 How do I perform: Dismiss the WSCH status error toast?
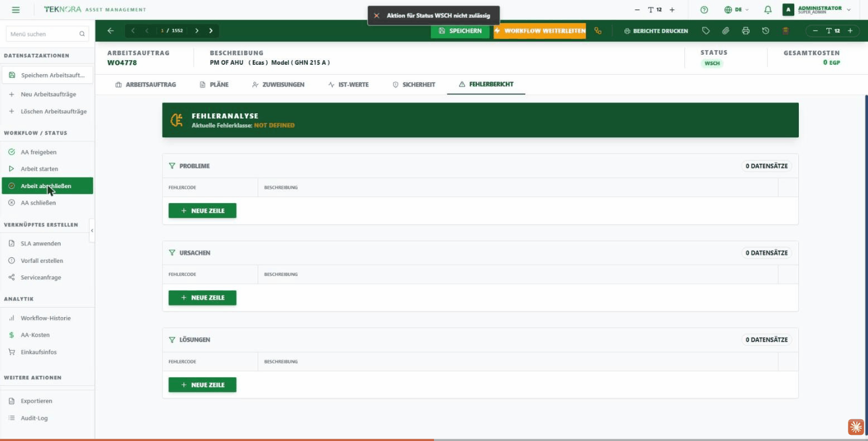pos(377,16)
